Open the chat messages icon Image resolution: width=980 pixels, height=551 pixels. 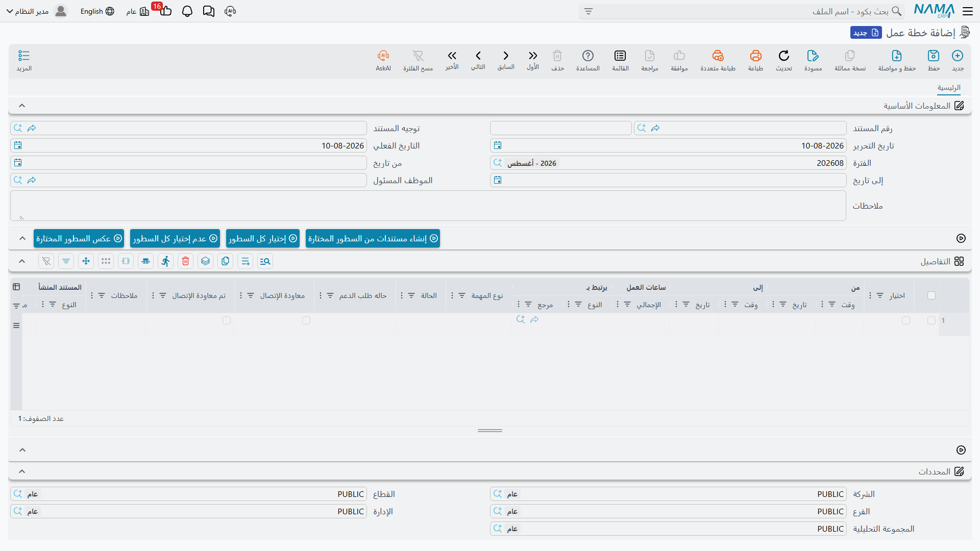[x=209, y=11]
